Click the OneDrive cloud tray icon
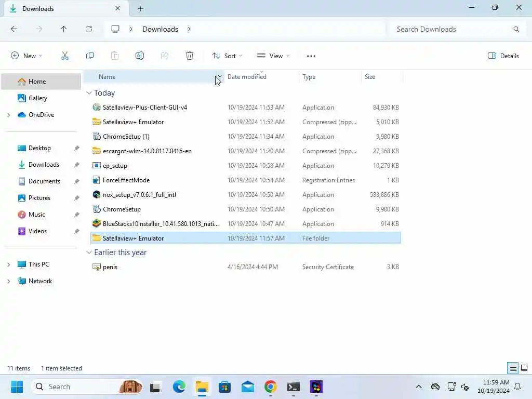Viewport: 532px width, 399px height. click(x=435, y=387)
